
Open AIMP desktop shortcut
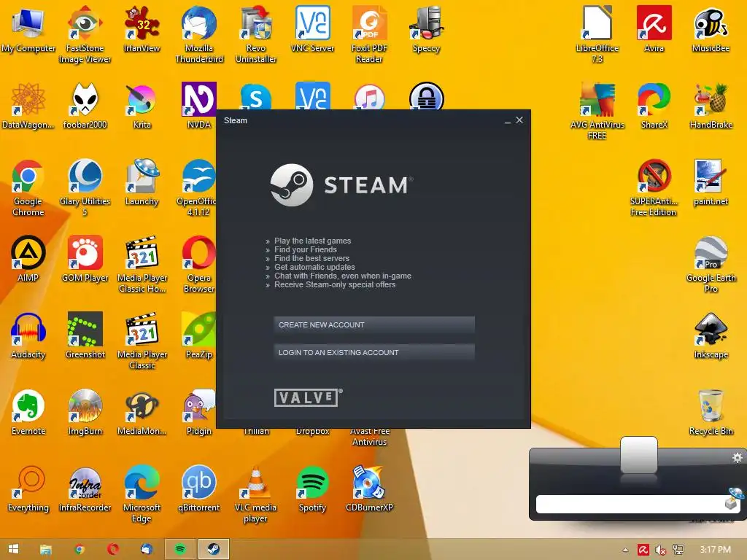28,259
